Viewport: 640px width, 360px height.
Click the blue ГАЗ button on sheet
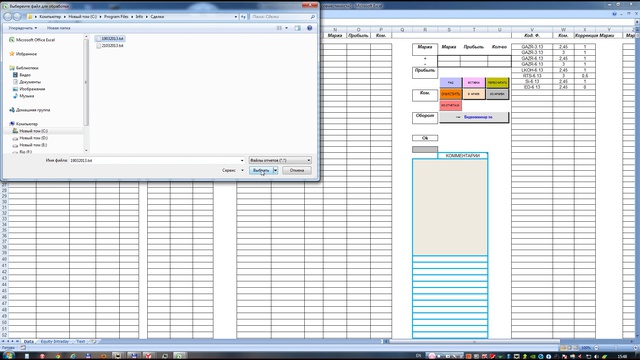451,82
